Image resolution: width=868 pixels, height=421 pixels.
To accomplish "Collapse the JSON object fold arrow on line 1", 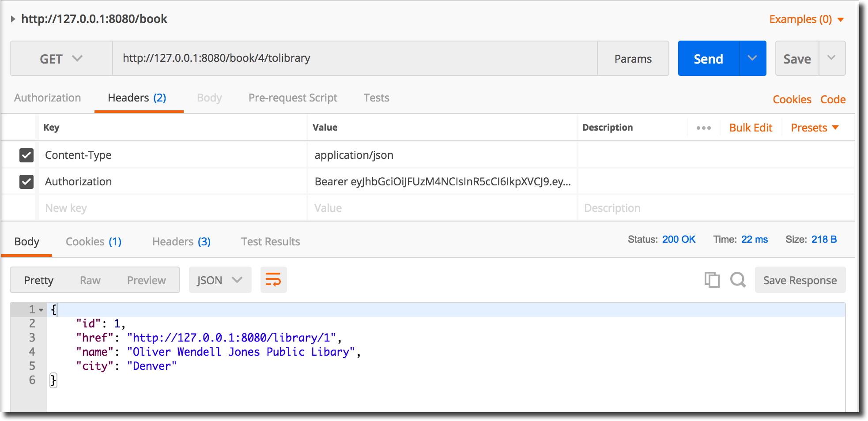I will pos(41,310).
